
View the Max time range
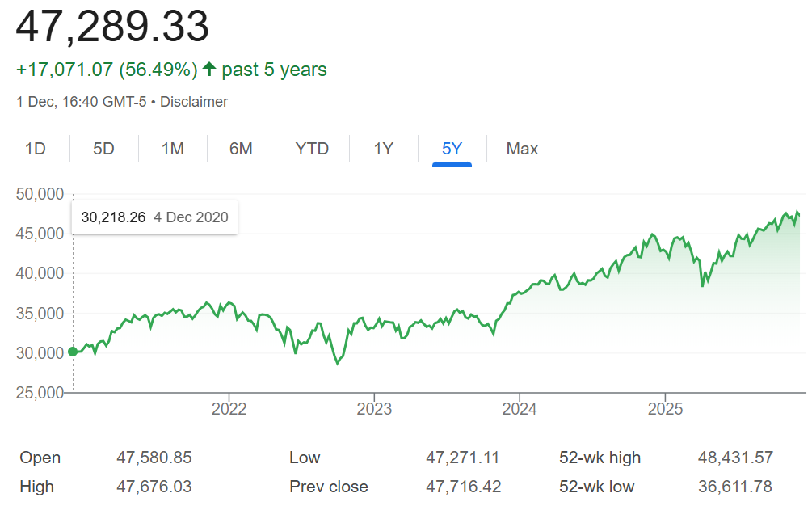pyautogui.click(x=522, y=149)
